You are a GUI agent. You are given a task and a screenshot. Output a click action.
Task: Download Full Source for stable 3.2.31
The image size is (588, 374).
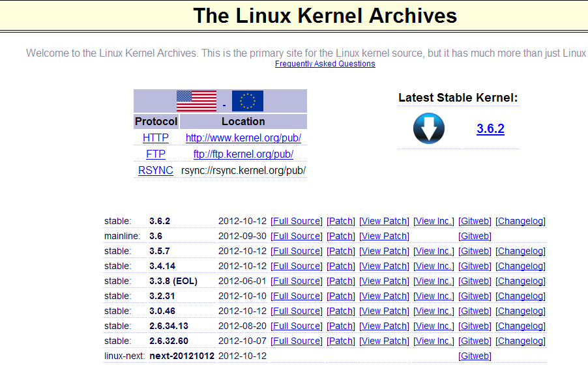296,296
